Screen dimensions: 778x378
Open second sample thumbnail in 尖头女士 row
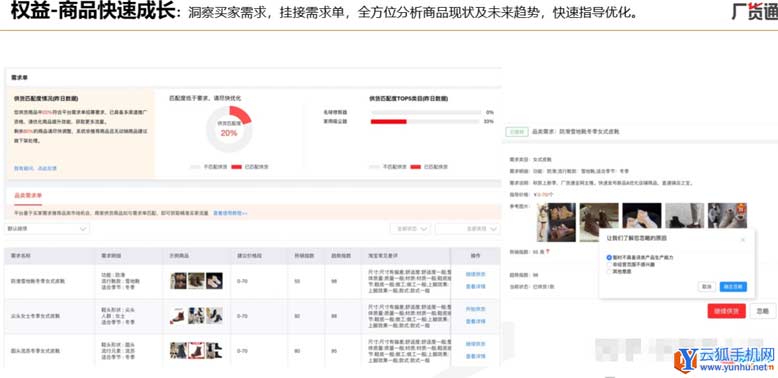196,315
